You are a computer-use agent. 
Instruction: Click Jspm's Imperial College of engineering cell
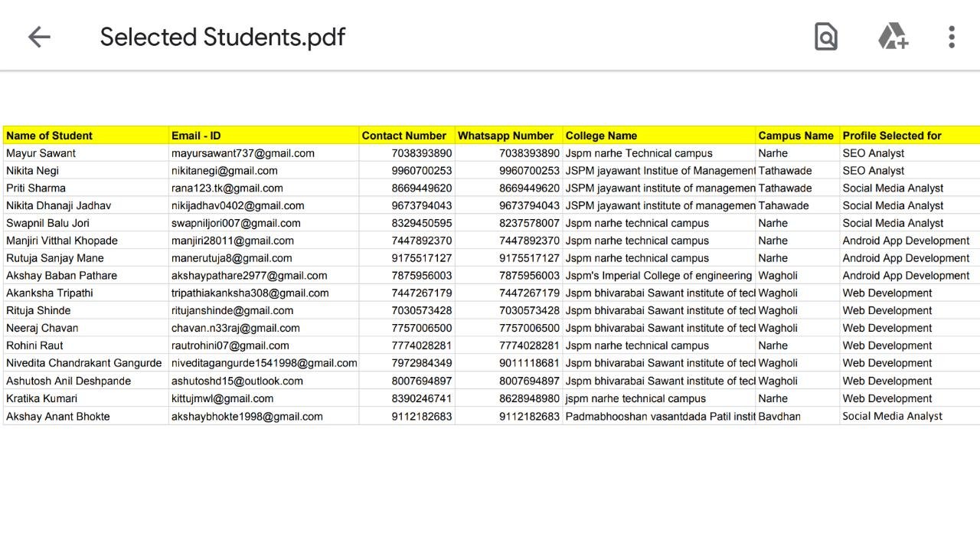[x=659, y=276]
